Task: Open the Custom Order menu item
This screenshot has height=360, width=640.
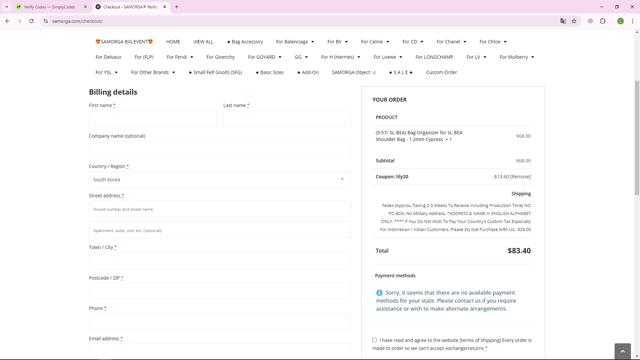Action: click(x=441, y=72)
